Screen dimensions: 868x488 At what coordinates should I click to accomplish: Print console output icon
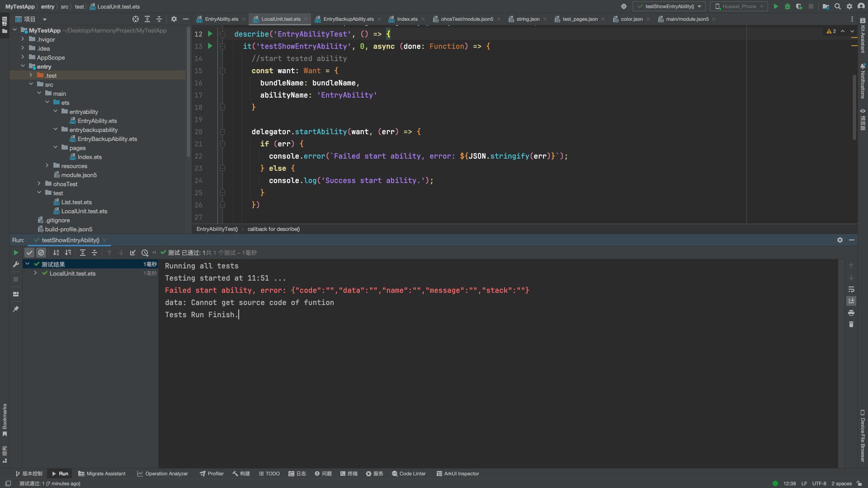(851, 313)
